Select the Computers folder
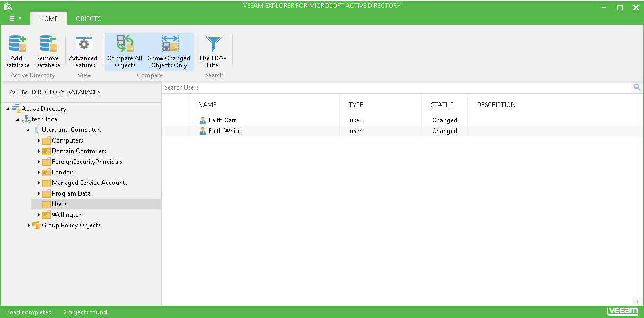The height and width of the screenshot is (318, 644). [x=67, y=140]
